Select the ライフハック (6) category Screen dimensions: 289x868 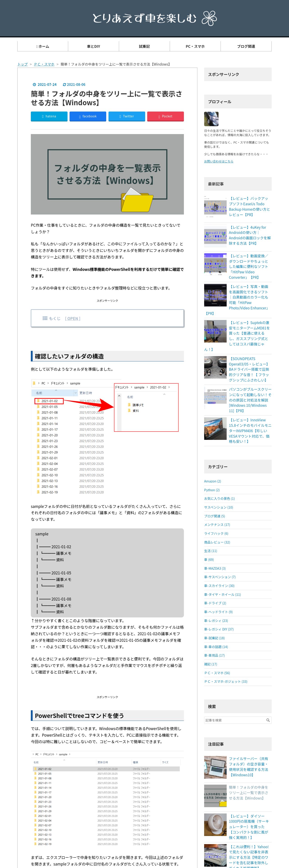[216, 533]
